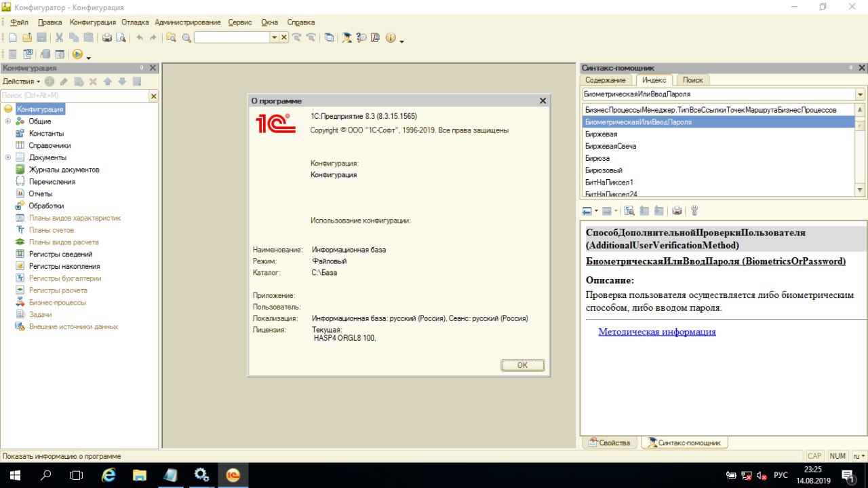Click the Redo arrow icon
868x488 pixels.
[x=153, y=38]
